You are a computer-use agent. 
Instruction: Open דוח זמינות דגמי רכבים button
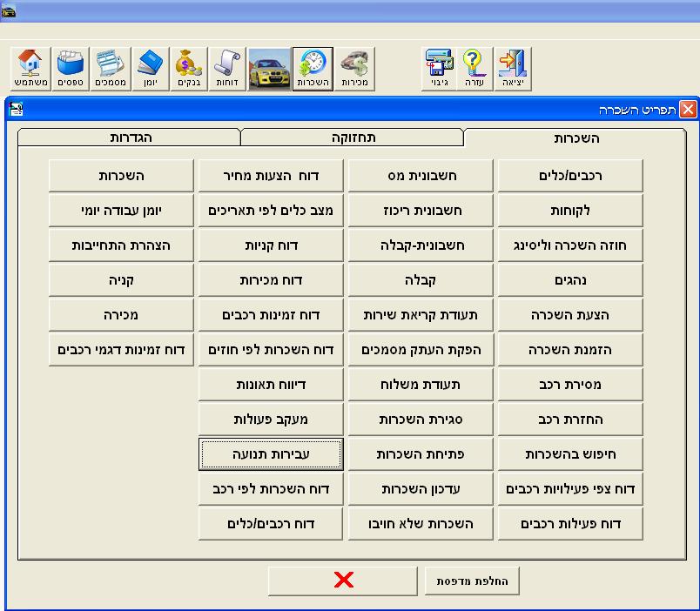click(121, 350)
